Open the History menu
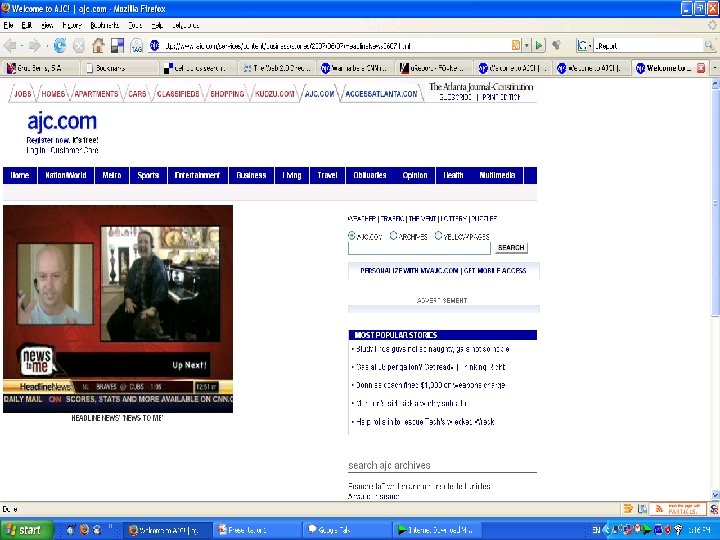The height and width of the screenshot is (540, 720). coord(72,25)
